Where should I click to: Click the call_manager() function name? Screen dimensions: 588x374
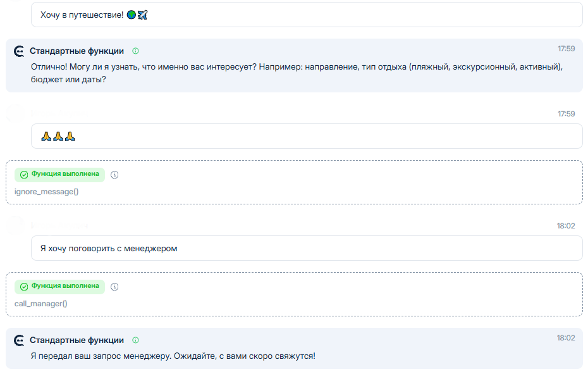point(40,303)
